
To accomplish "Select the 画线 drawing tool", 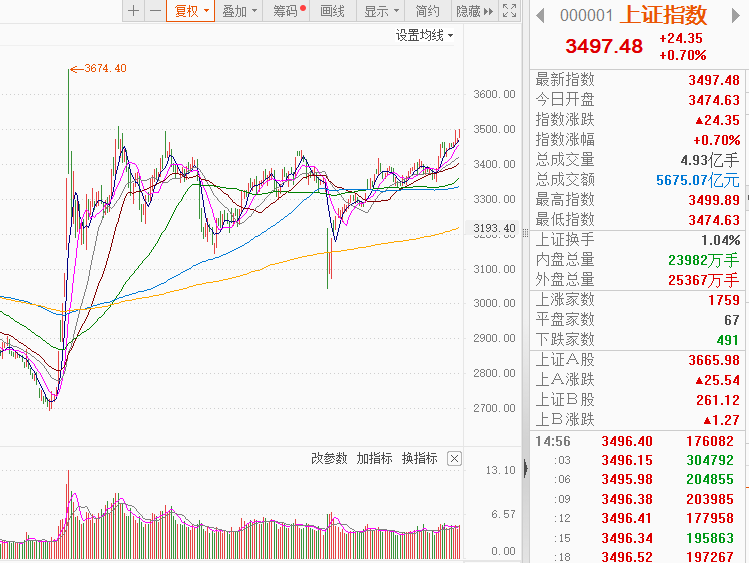I will [x=332, y=11].
